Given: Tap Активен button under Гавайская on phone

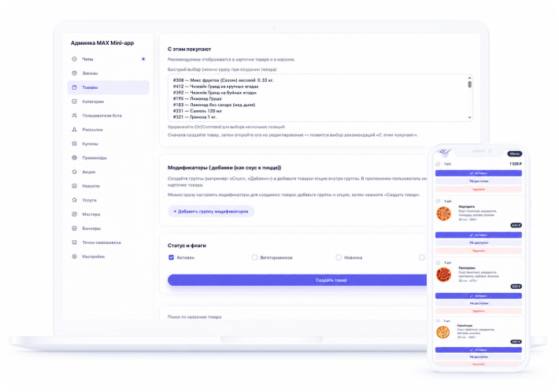Looking at the screenshot, I should [x=479, y=350].
